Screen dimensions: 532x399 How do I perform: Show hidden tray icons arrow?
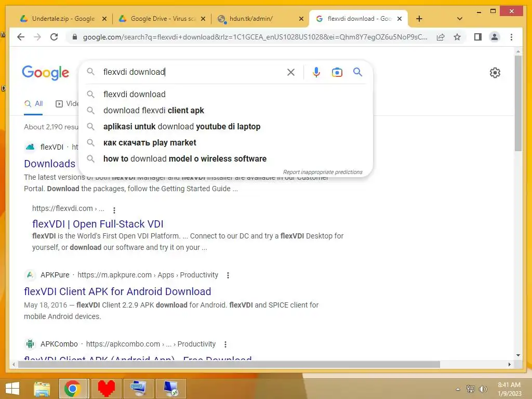tap(458, 389)
